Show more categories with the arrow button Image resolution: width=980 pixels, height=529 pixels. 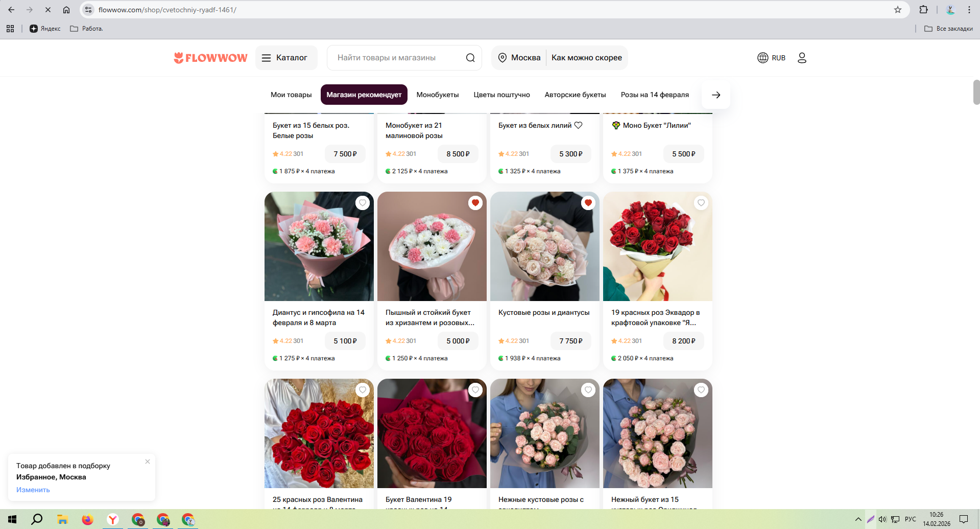(716, 95)
